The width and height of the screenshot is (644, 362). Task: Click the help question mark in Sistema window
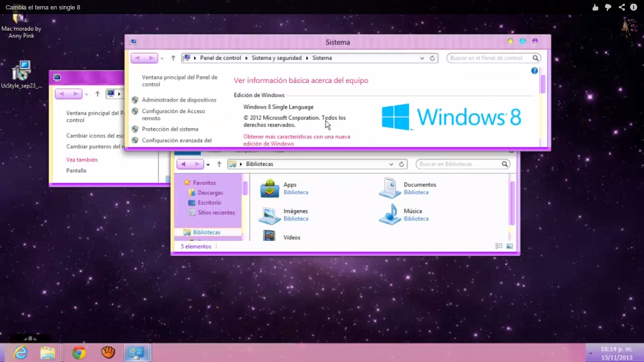[x=534, y=70]
